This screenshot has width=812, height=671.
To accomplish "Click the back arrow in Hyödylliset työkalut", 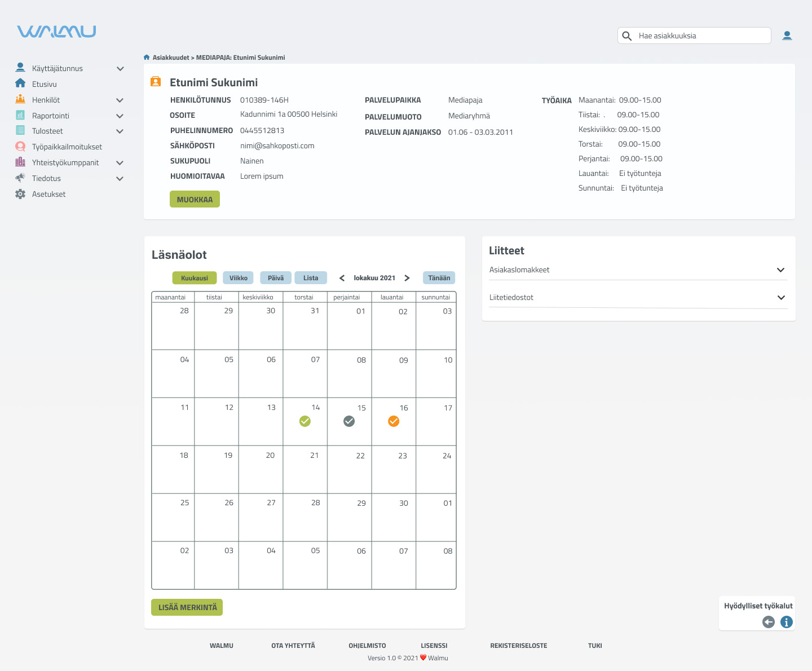I will pyautogui.click(x=768, y=622).
